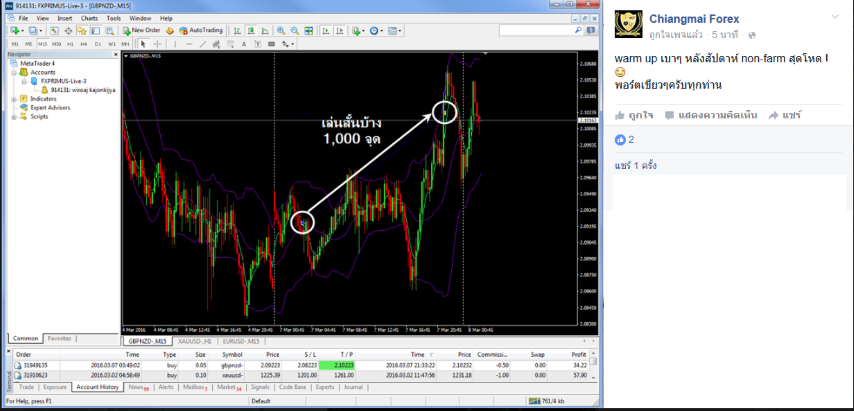
Task: Click the Chiangmai Forex page name link
Action: point(694,19)
